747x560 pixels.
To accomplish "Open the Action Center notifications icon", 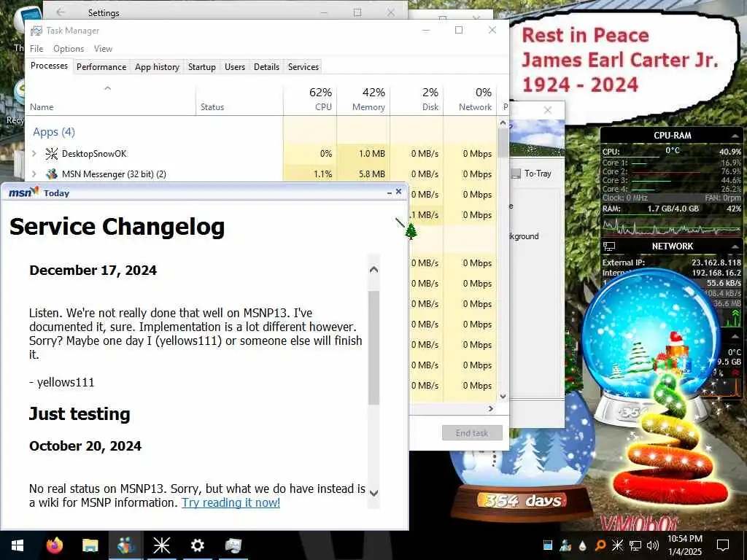I will [x=723, y=545].
